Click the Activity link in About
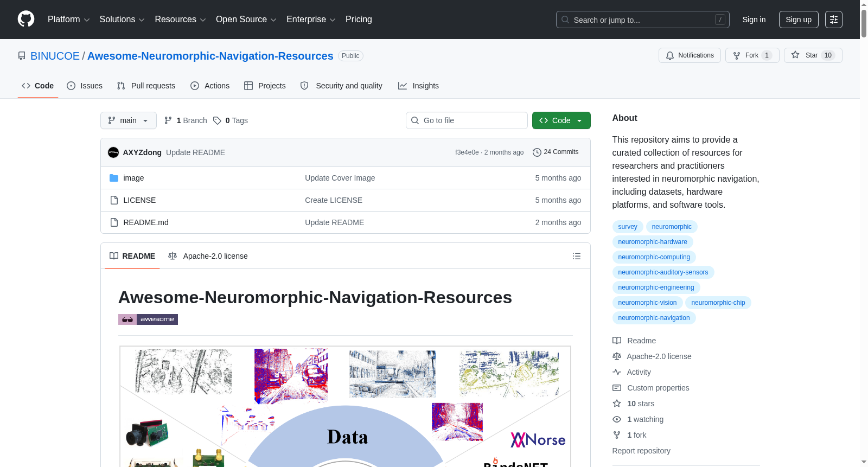 click(x=632, y=372)
